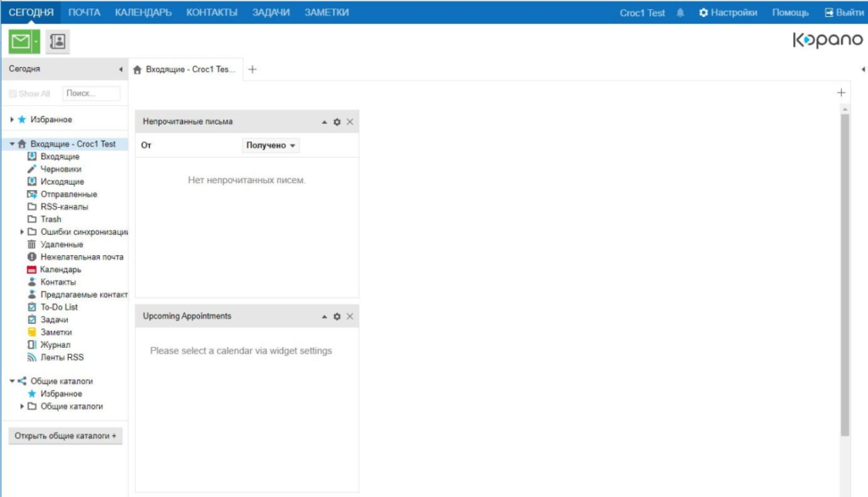
Task: Click the Kopano logo
Action: [x=827, y=40]
